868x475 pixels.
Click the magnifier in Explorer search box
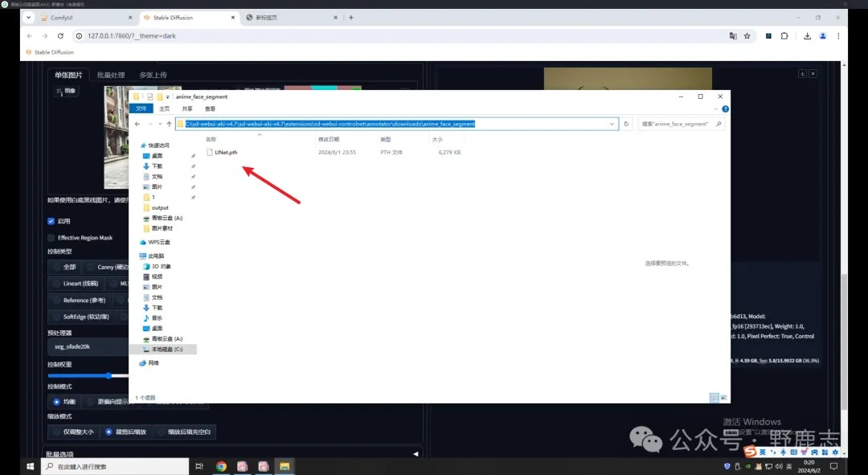(x=719, y=124)
